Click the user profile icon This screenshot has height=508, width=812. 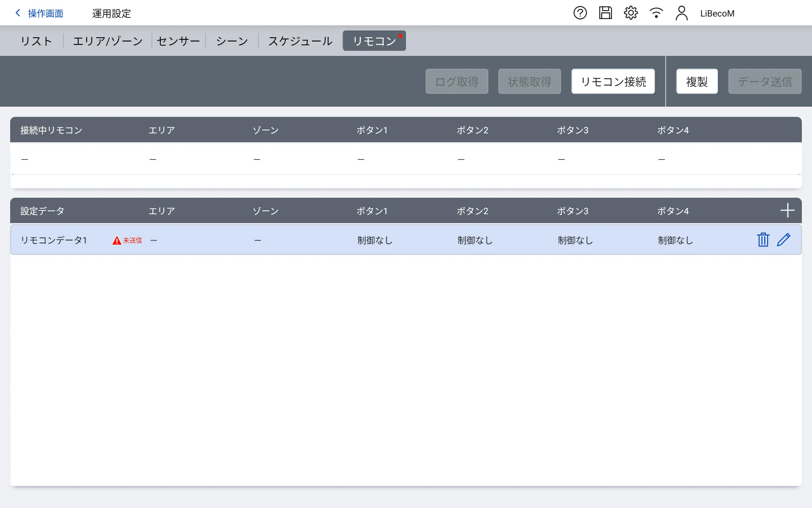681,13
